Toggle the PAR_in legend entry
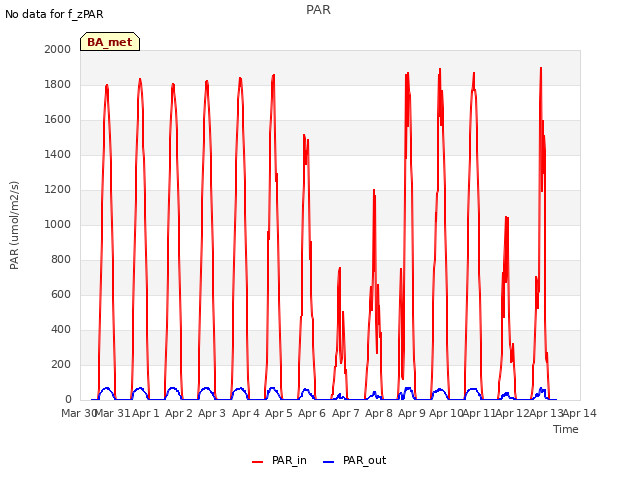 pyautogui.click(x=279, y=461)
